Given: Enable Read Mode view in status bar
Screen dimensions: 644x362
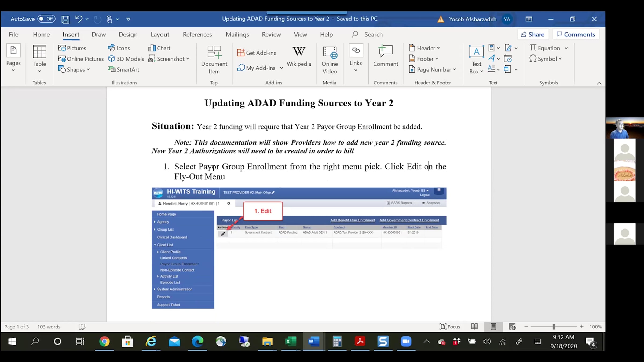Looking at the screenshot, I should (x=474, y=327).
